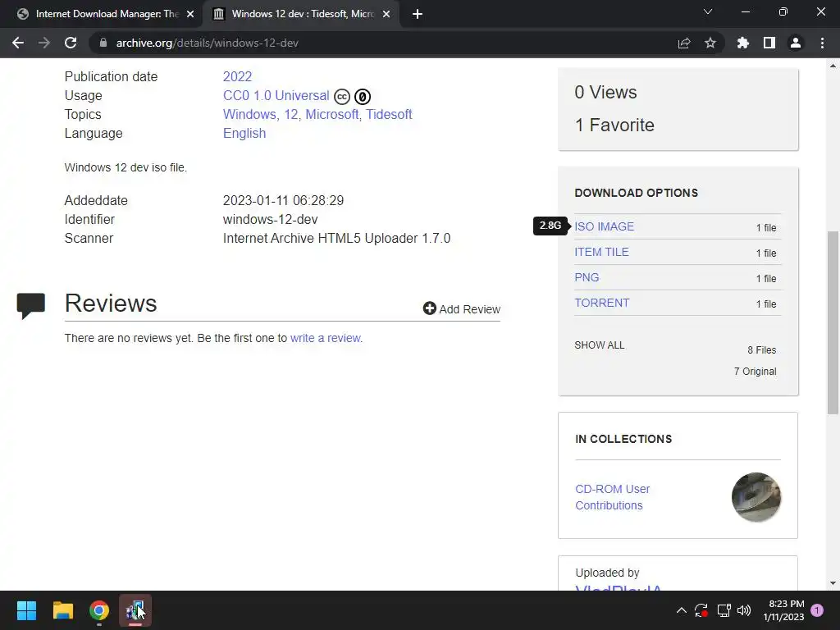Screen dimensions: 840x630
Task: Click scrollbar down arrow
Action: (833, 583)
